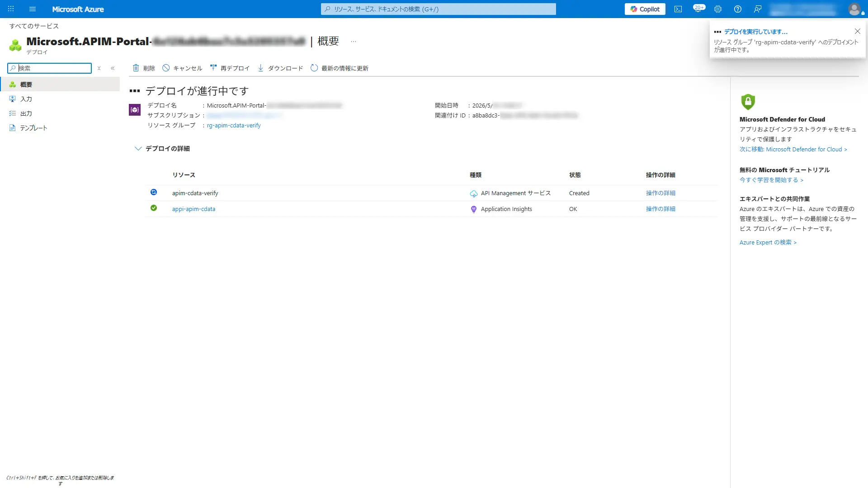Click the Microsoft Defender for Cloud heading
This screenshot has height=488, width=868.
782,120
